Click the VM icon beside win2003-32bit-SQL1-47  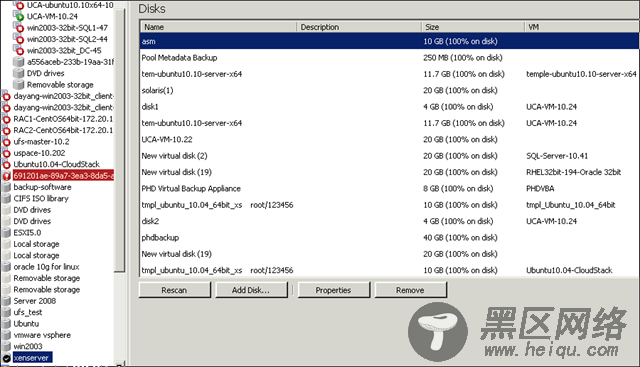pos(19,28)
